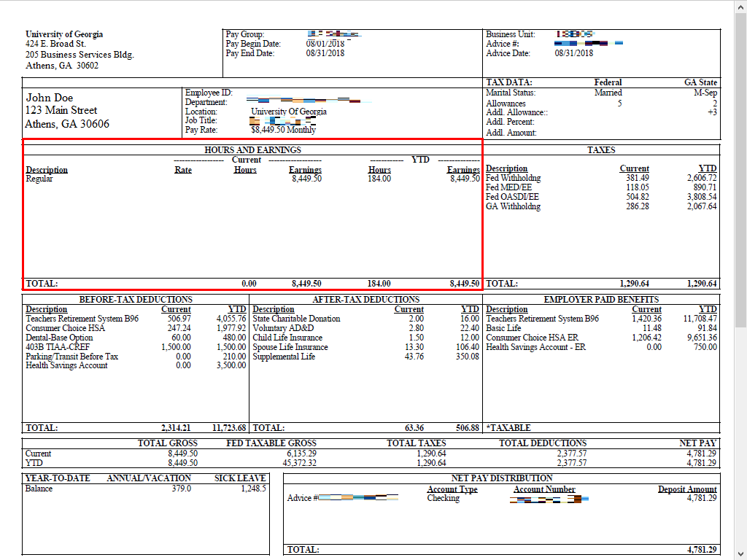Select the $8,449.50 Monthly pay rate value
The height and width of the screenshot is (560, 747).
[x=283, y=130]
